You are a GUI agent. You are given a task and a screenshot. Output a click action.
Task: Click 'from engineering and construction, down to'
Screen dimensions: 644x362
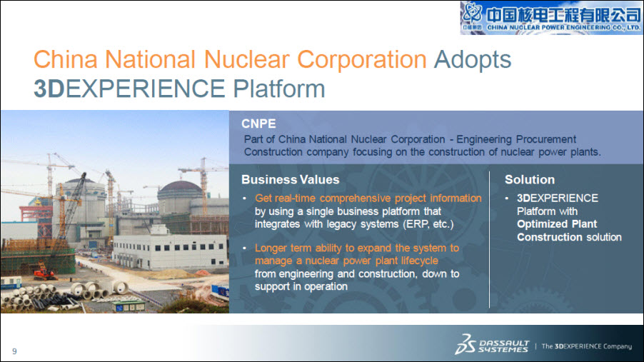click(357, 273)
